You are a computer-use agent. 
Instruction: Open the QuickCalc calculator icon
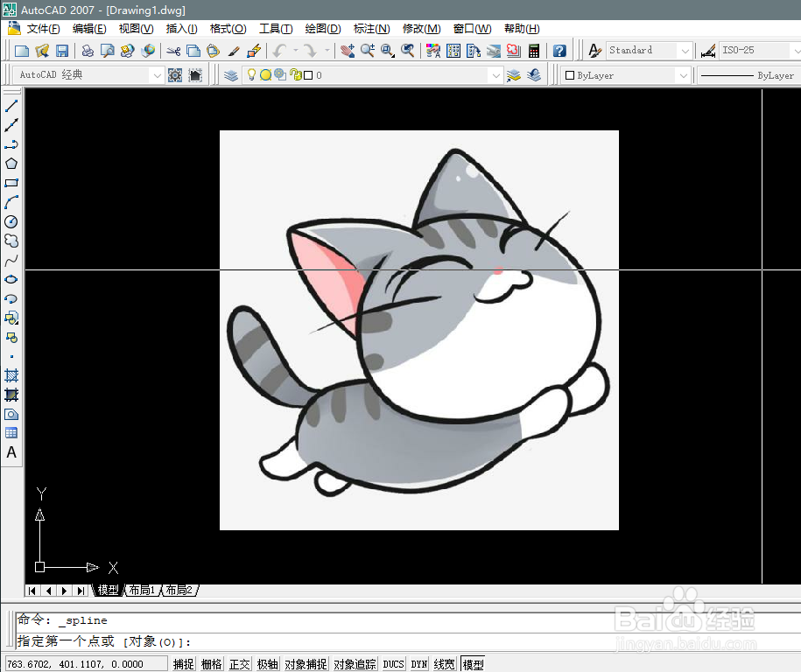click(x=534, y=51)
